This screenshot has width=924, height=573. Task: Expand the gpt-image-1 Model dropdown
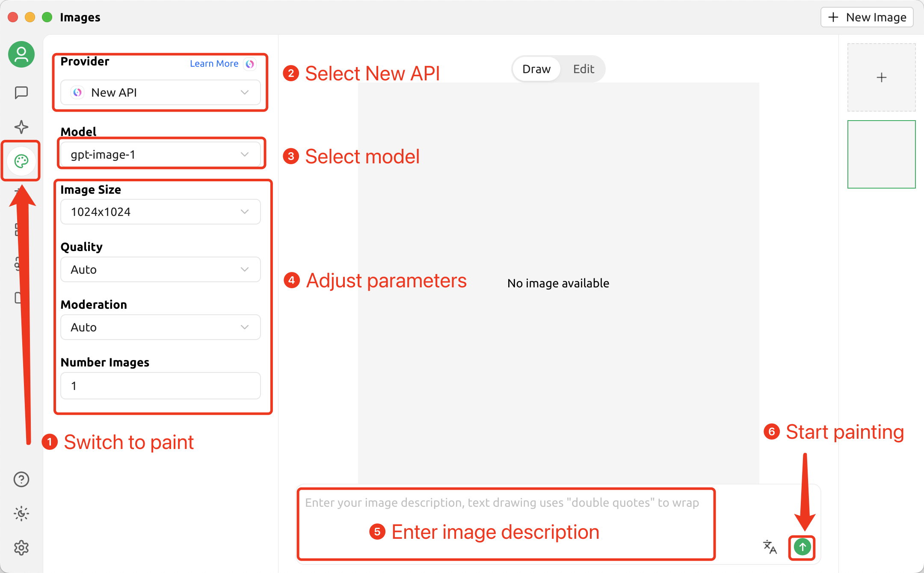pos(160,154)
